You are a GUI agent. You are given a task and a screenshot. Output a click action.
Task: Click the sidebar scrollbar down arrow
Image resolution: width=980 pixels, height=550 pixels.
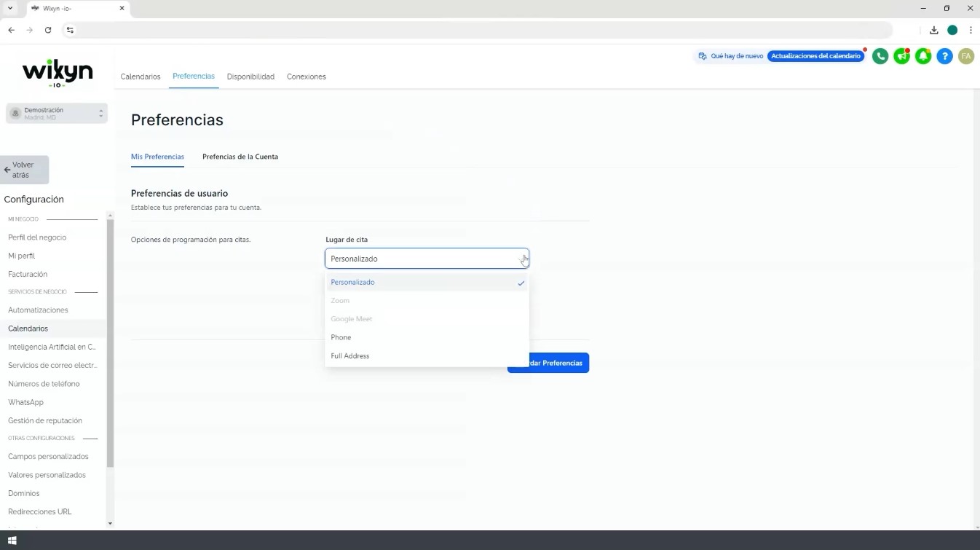coord(110,523)
